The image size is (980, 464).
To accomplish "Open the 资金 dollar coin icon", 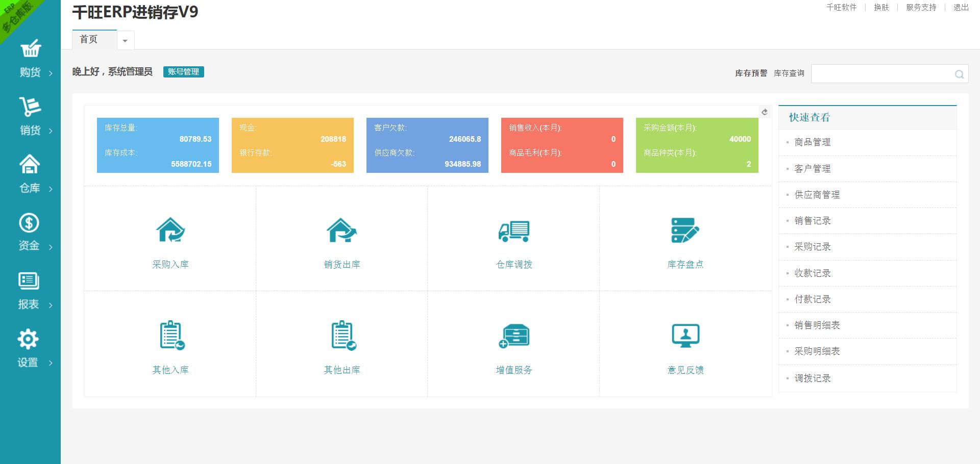I will coord(29,223).
